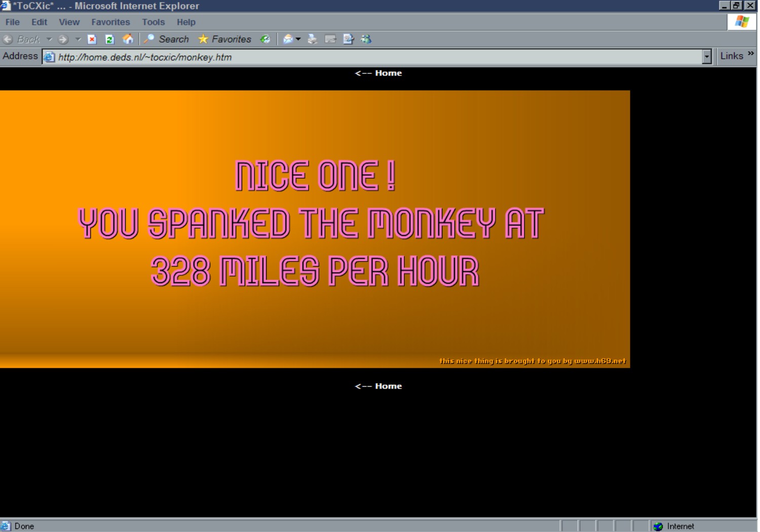Print the page using the printer icon
This screenshot has height=532, width=760.
(x=313, y=40)
